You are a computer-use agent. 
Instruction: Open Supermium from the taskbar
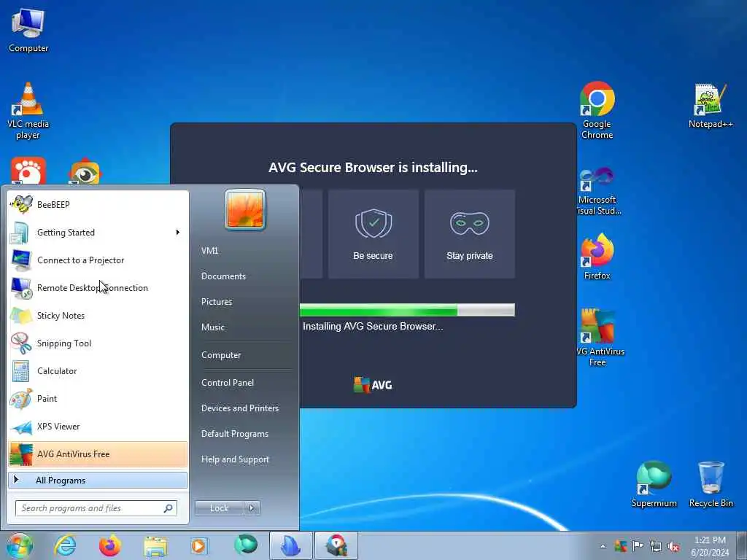coord(246,545)
